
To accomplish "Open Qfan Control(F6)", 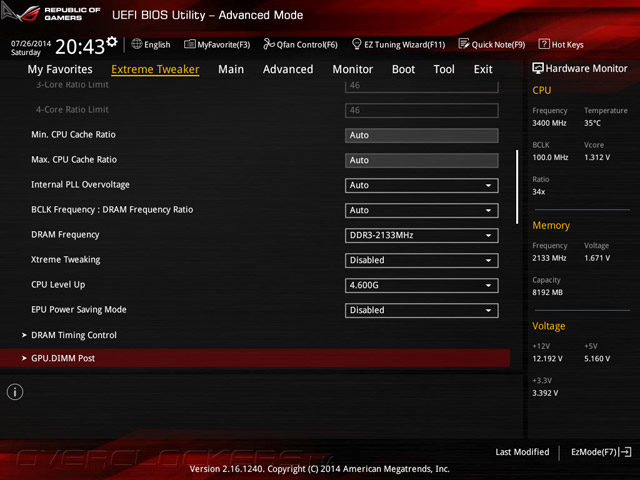I will [300, 44].
